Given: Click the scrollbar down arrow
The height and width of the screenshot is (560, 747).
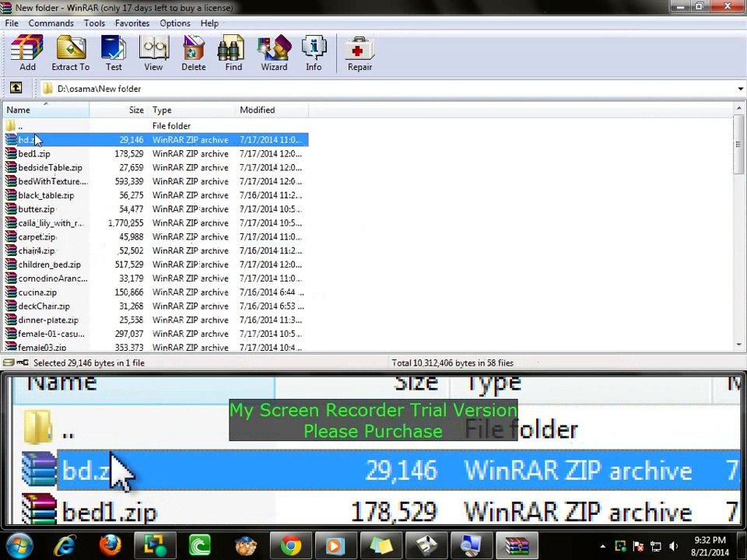Looking at the screenshot, I should [x=739, y=345].
